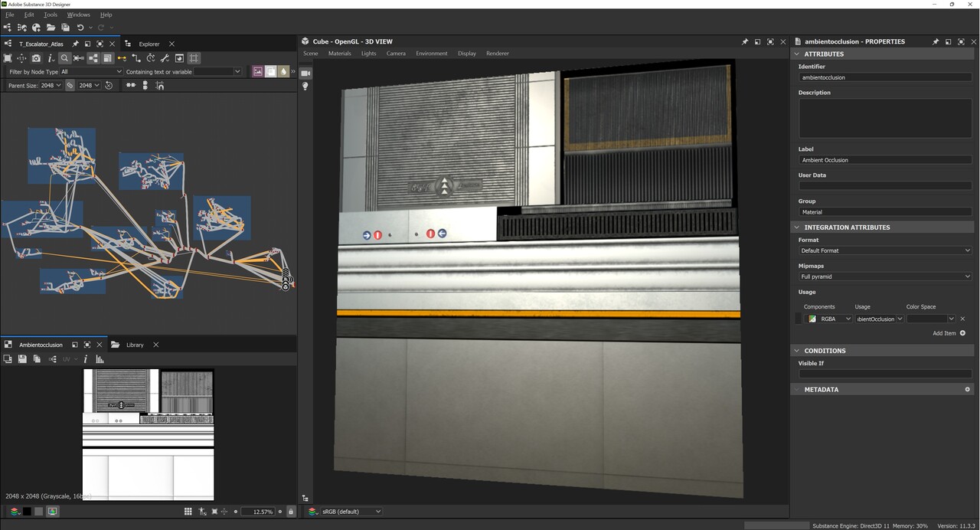Click the video camera icon in 3D view

[x=305, y=73]
